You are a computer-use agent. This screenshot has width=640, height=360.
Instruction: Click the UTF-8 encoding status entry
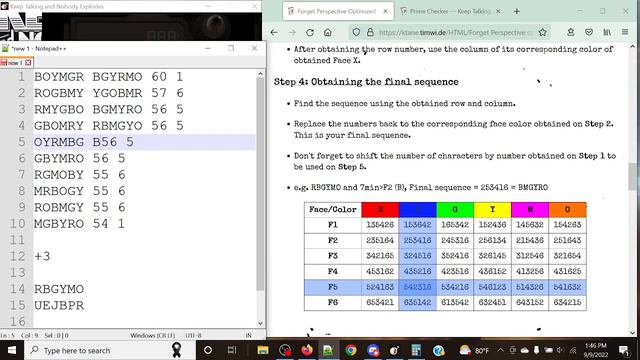(x=193, y=336)
